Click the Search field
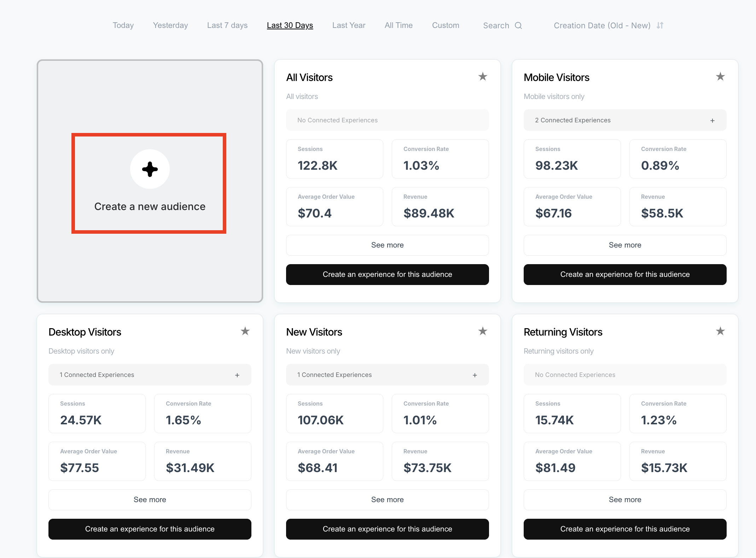This screenshot has width=756, height=558. 496,25
